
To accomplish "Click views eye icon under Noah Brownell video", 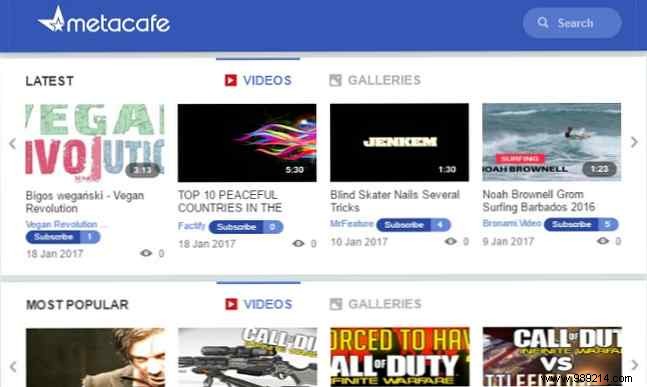I will click(x=603, y=241).
